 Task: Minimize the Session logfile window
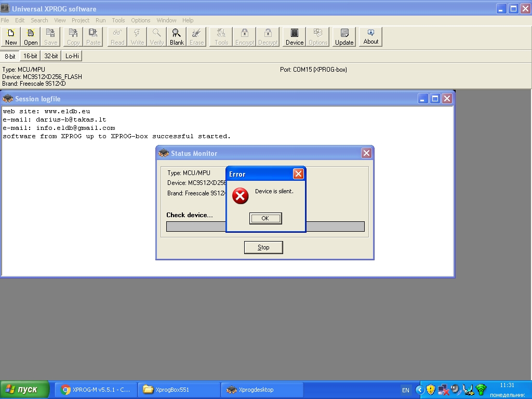pos(423,99)
